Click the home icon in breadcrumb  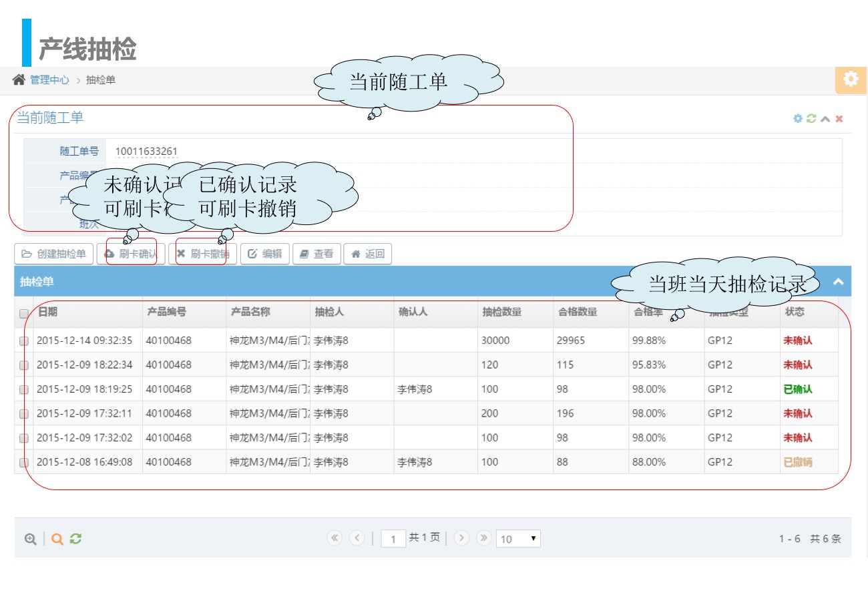pyautogui.click(x=19, y=80)
